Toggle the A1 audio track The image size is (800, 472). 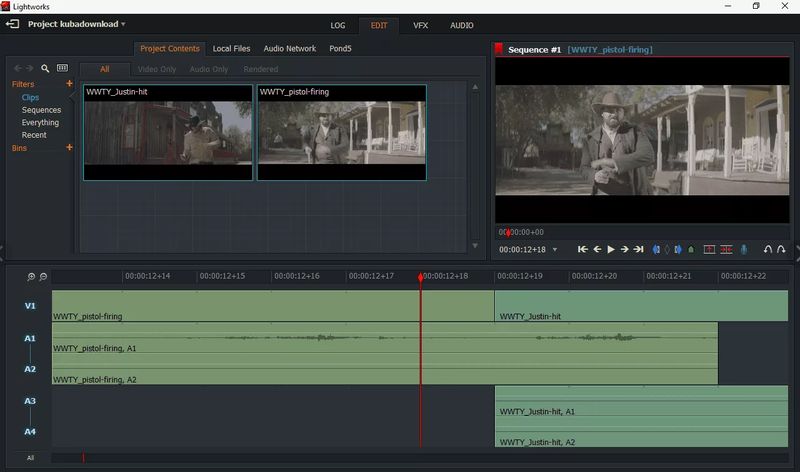(30, 338)
